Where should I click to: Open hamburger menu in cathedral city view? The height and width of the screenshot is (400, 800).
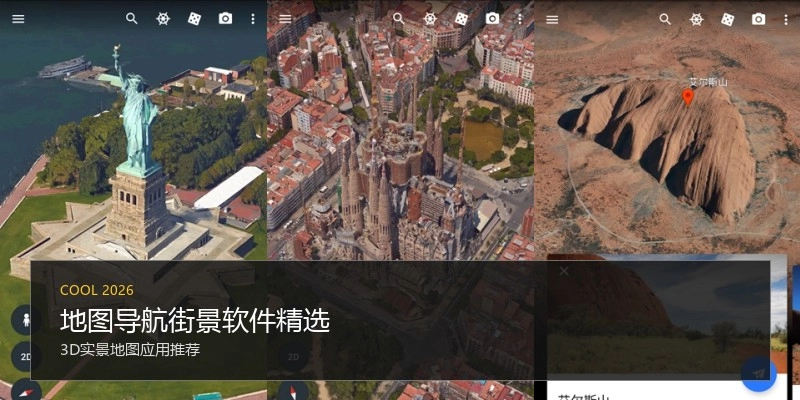point(285,19)
